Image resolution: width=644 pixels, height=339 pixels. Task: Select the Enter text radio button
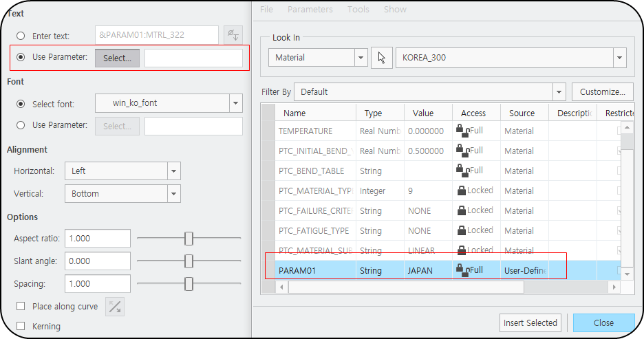click(x=21, y=36)
